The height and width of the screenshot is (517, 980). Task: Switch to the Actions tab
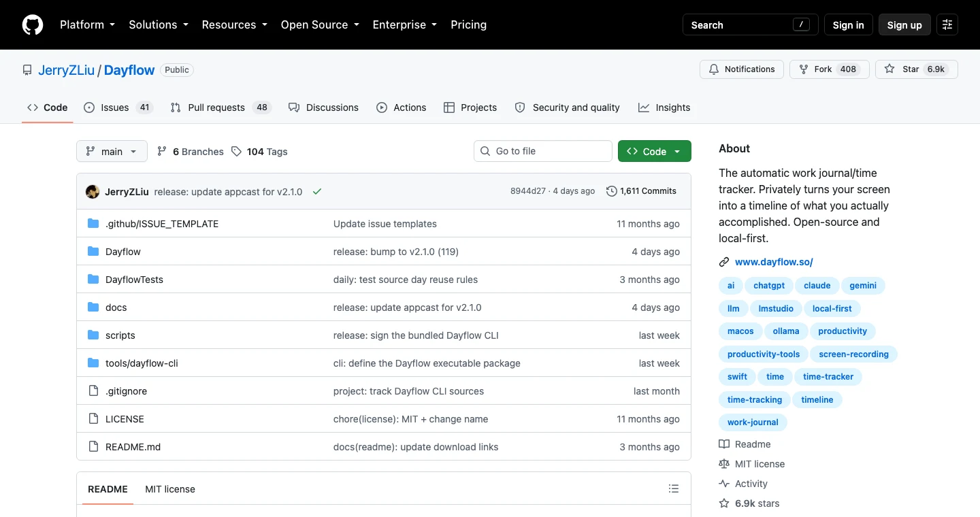(402, 107)
